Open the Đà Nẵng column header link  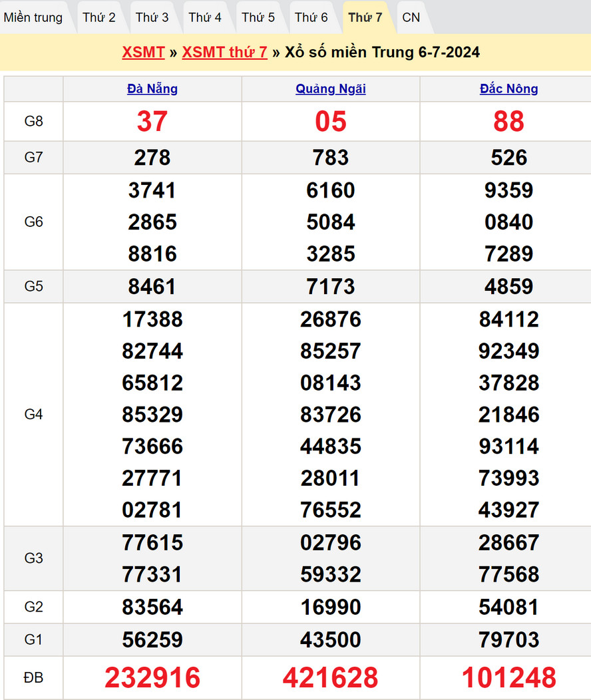(x=152, y=88)
